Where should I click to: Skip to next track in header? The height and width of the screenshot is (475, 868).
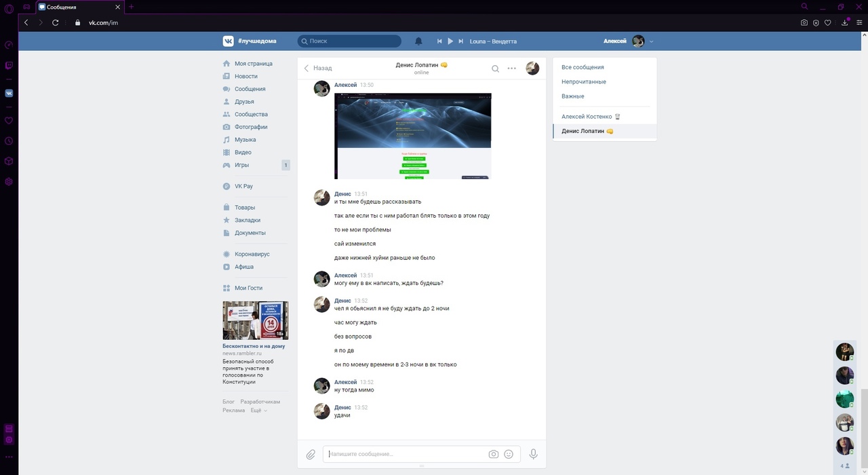(x=461, y=41)
